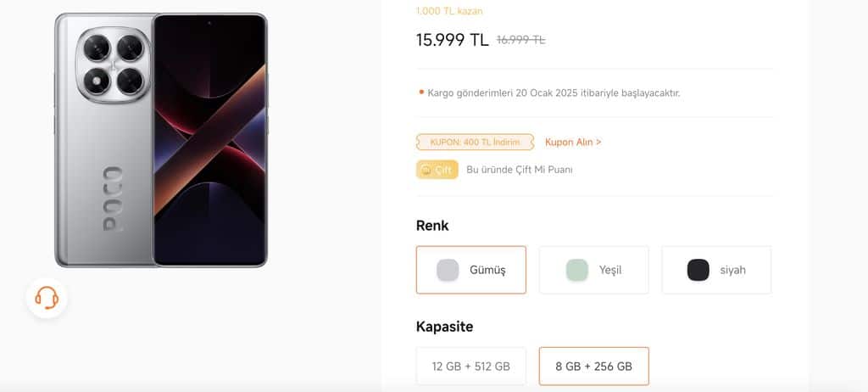Open the phone front display image
Image resolution: width=868 pixels, height=392 pixels.
tap(210, 140)
